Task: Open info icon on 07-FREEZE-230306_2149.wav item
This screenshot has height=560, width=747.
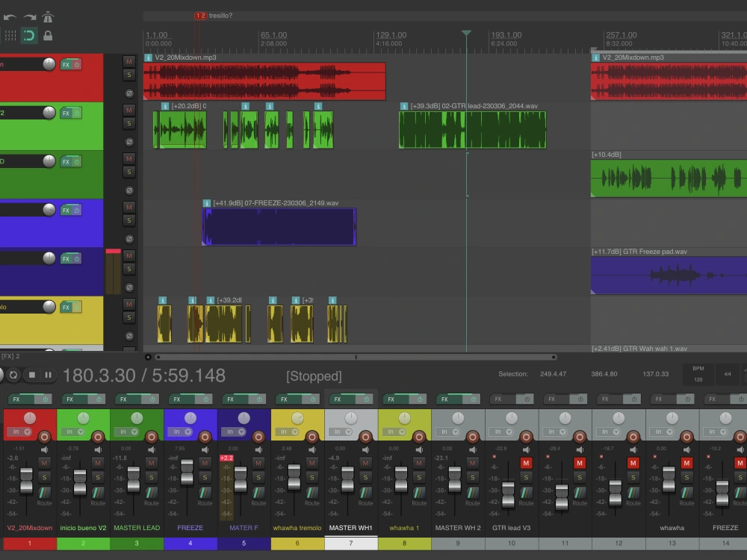Action: (207, 203)
